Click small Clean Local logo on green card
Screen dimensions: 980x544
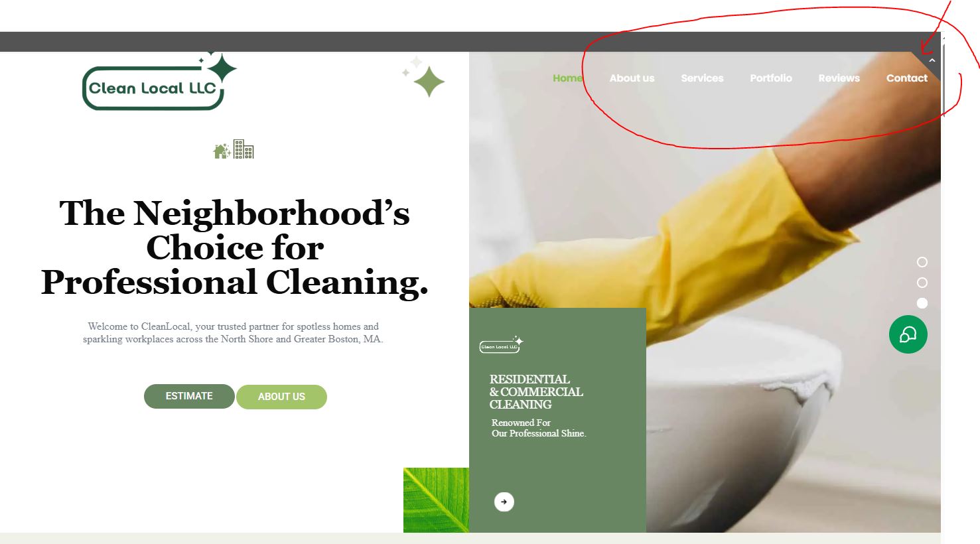tap(501, 344)
